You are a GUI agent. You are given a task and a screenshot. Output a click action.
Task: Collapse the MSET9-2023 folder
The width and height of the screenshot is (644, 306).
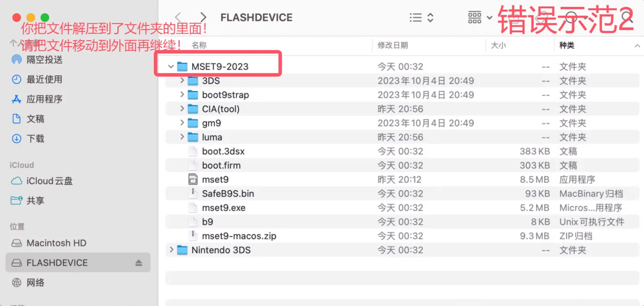click(x=171, y=67)
